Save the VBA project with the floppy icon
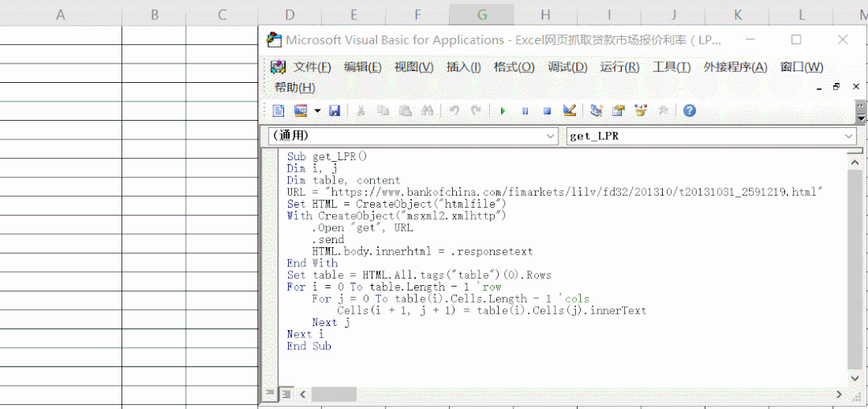This screenshot has width=868, height=409. point(335,111)
